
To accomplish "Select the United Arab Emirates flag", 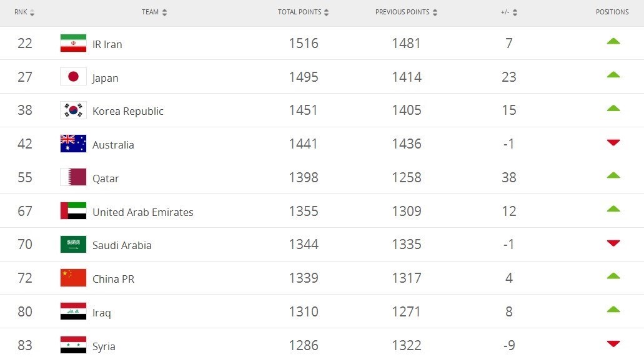I will coord(73,211).
